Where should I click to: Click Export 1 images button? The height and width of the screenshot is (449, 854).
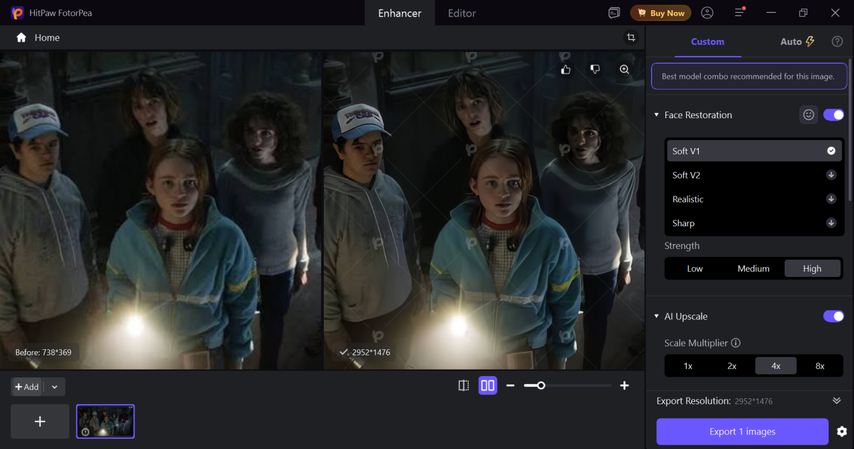pyautogui.click(x=742, y=432)
